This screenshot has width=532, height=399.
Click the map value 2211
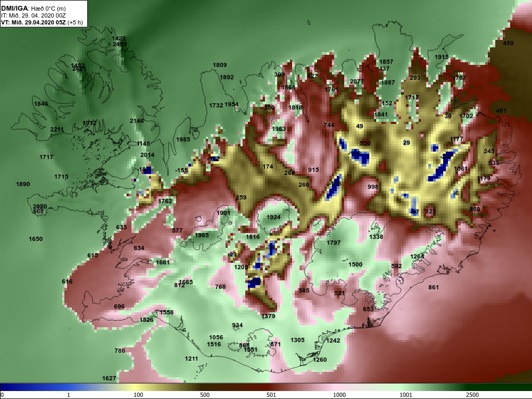57,129
